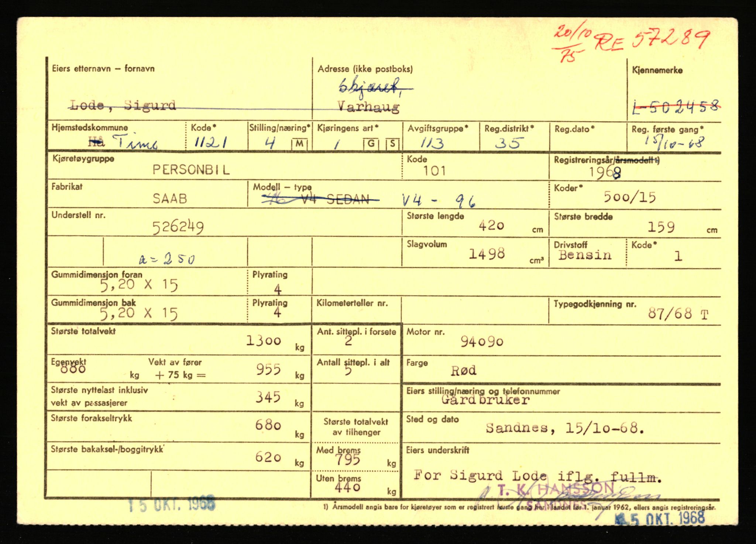Select the Stilling/næring value 4

click(270, 143)
